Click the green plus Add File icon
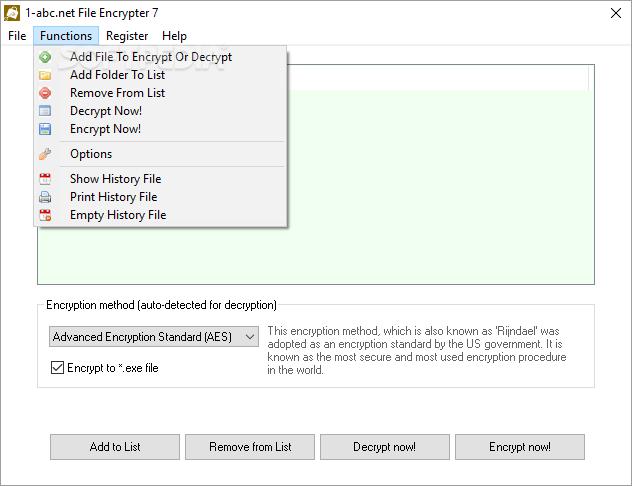This screenshot has height=486, width=632. point(45,57)
